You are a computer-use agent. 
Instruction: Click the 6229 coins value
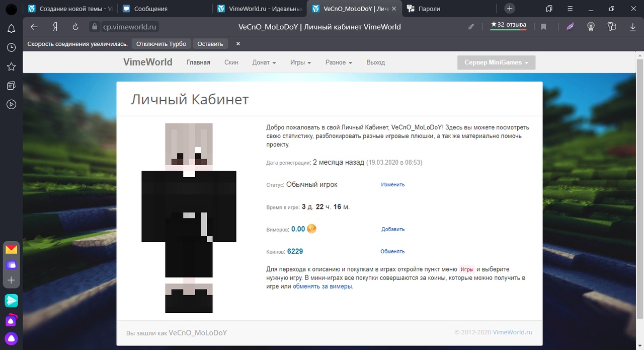coord(295,251)
